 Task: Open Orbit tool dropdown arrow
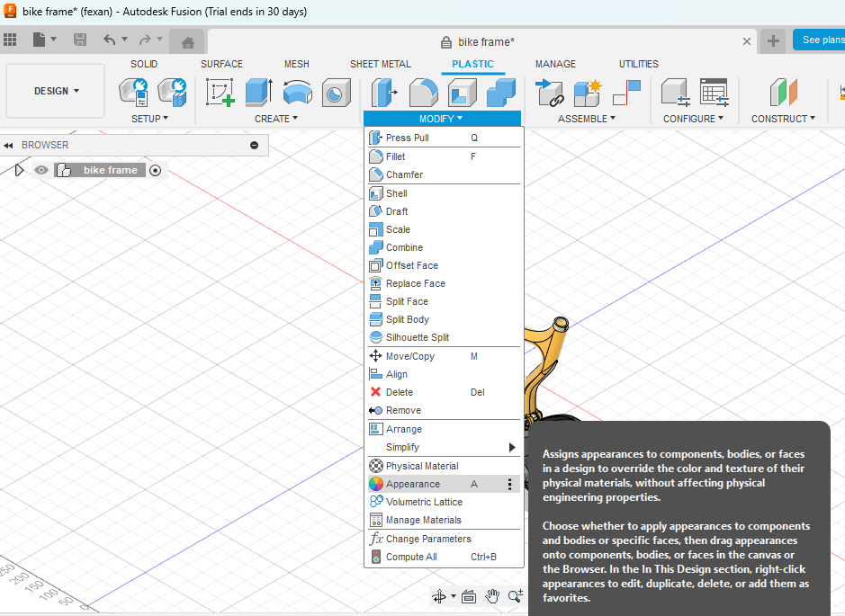[x=454, y=596]
